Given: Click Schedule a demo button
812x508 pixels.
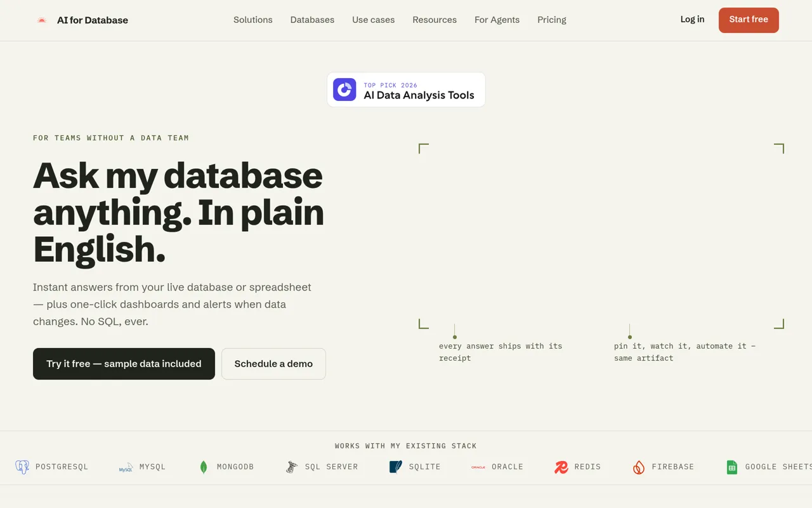Looking at the screenshot, I should pos(273,364).
